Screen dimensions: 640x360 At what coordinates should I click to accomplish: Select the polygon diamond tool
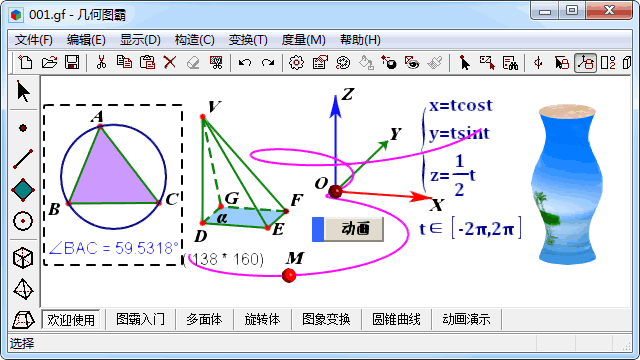23,190
